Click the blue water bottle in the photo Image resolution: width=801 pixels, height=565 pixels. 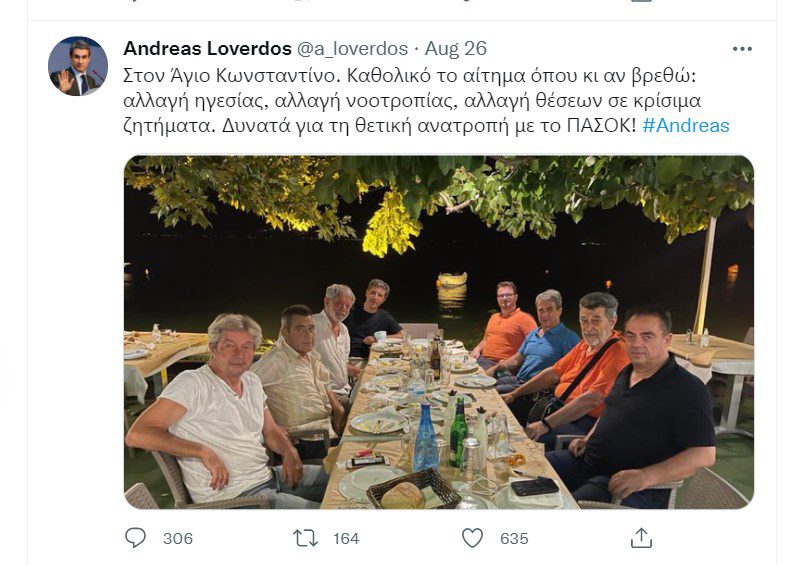[425, 438]
